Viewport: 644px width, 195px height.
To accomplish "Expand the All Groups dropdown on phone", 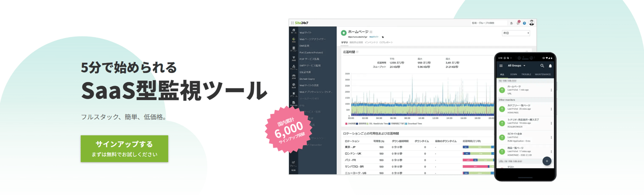I will click(x=517, y=66).
